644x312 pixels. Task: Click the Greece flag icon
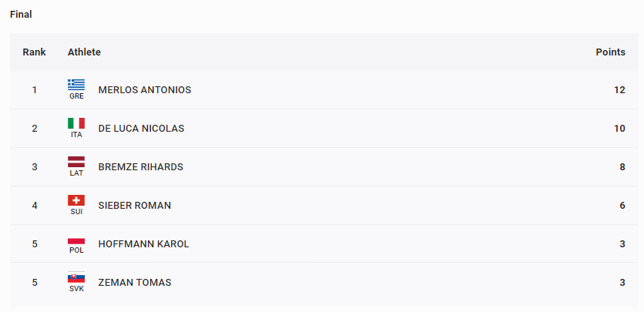click(76, 85)
